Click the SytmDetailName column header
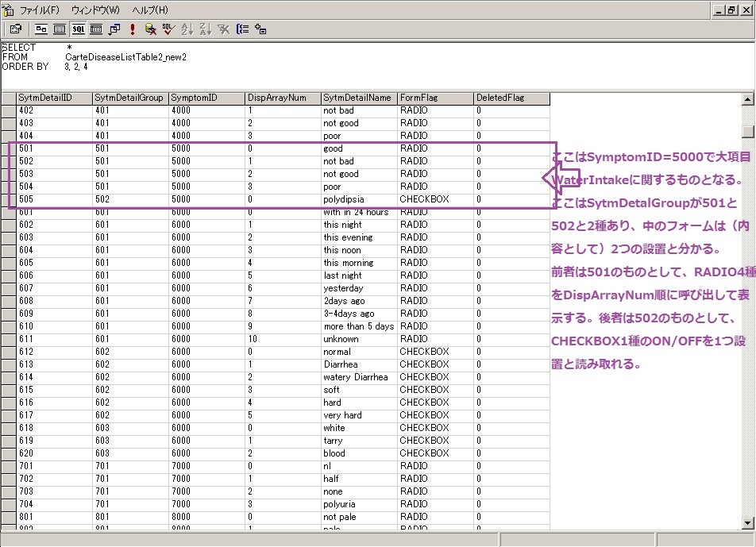The image size is (756, 547). pyautogui.click(x=359, y=98)
